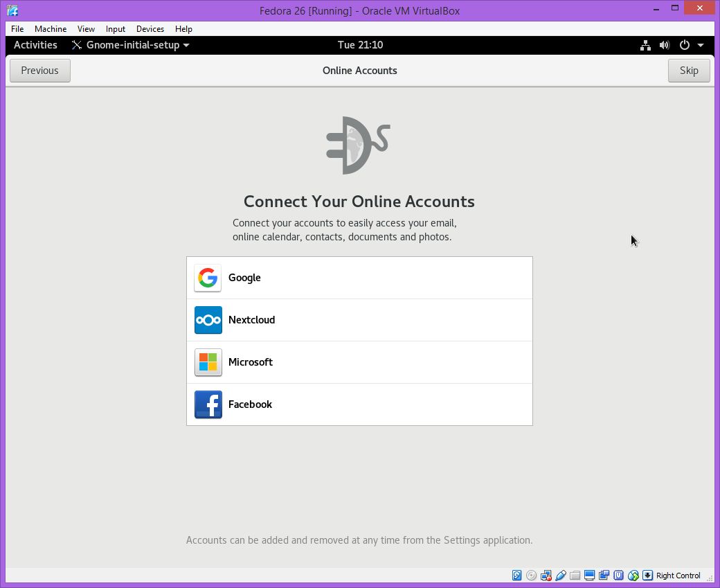Maximize the VirtualBox window
The height and width of the screenshot is (588, 720).
coord(674,8)
